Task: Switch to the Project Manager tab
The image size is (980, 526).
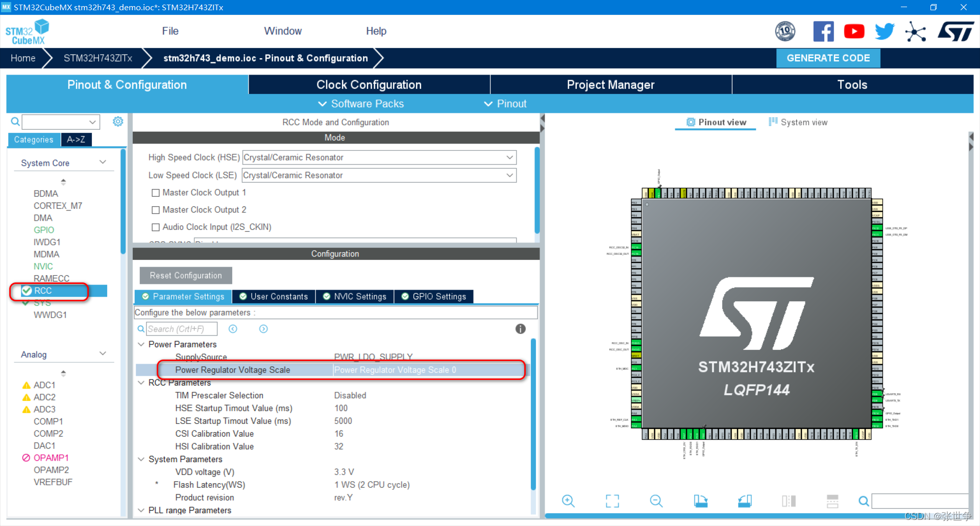Action: [610, 85]
